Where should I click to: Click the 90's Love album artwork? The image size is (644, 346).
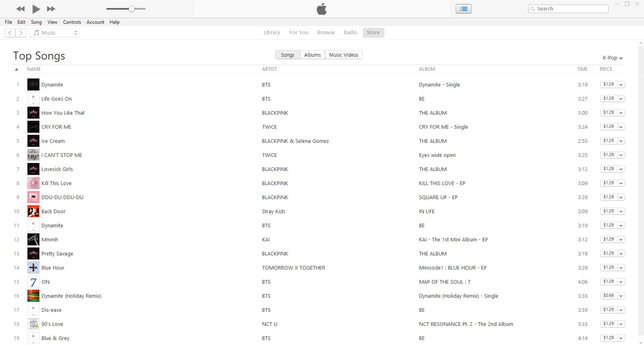(x=33, y=324)
